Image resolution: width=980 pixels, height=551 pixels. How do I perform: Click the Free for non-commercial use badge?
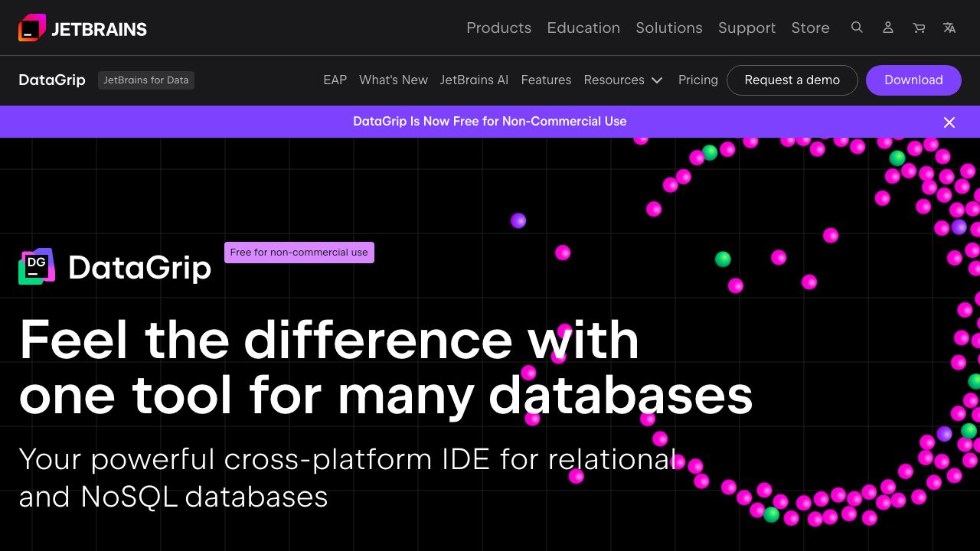pyautogui.click(x=299, y=252)
